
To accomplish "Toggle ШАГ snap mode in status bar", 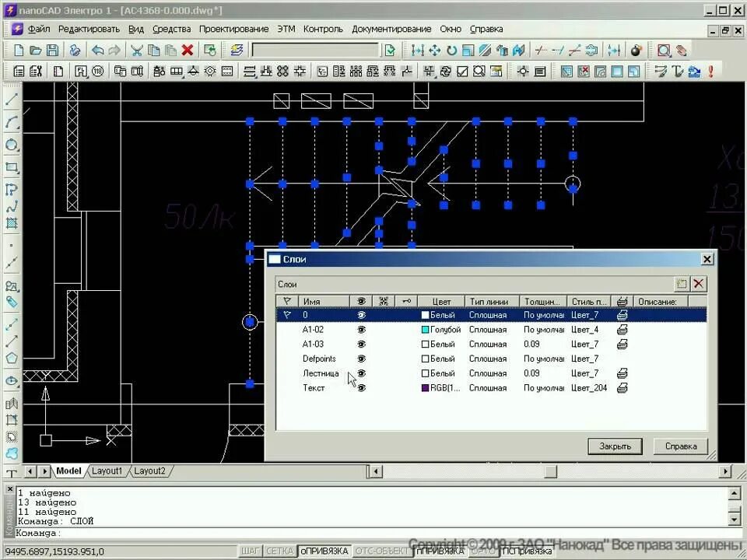I will click(x=250, y=551).
